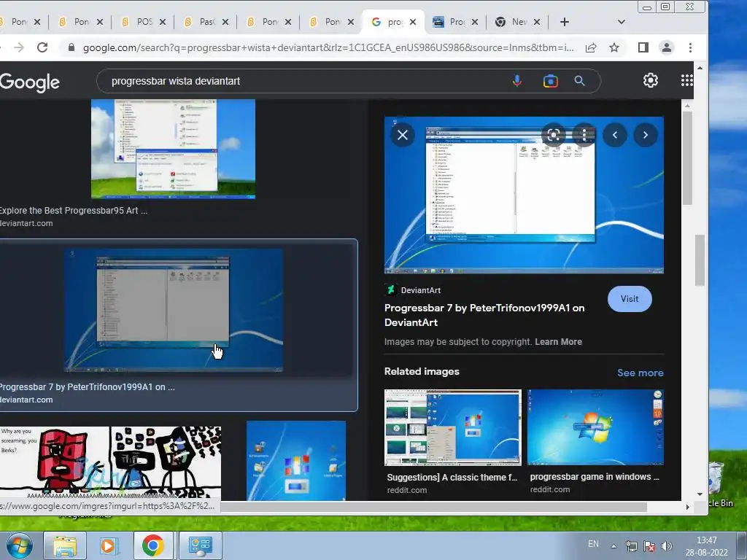The image size is (747, 560).
Task: Select the Progressbar 7 result thumbnail
Action: pyautogui.click(x=174, y=310)
